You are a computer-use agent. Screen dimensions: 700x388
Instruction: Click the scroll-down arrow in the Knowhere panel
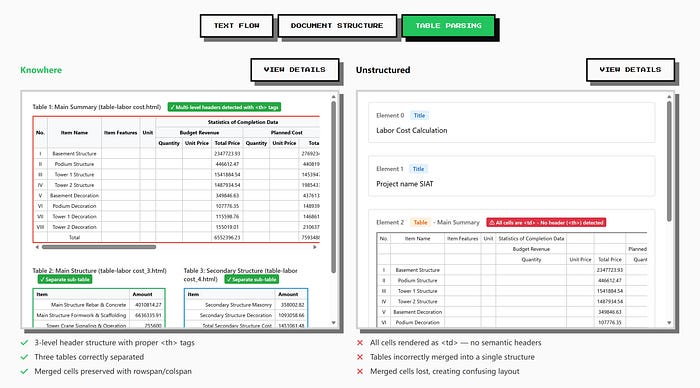(333, 322)
